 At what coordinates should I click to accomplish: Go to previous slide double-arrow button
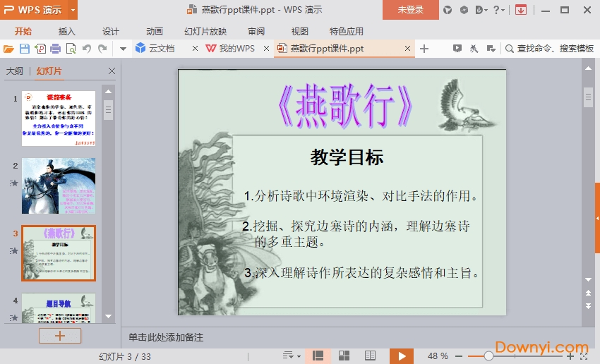(x=589, y=293)
